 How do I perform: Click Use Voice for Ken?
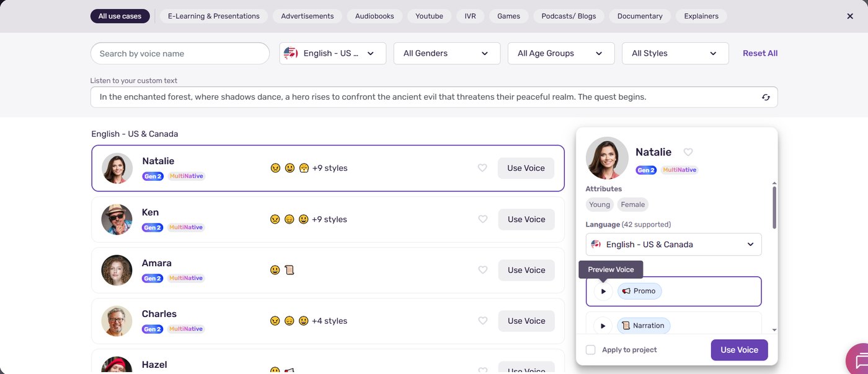click(x=526, y=219)
